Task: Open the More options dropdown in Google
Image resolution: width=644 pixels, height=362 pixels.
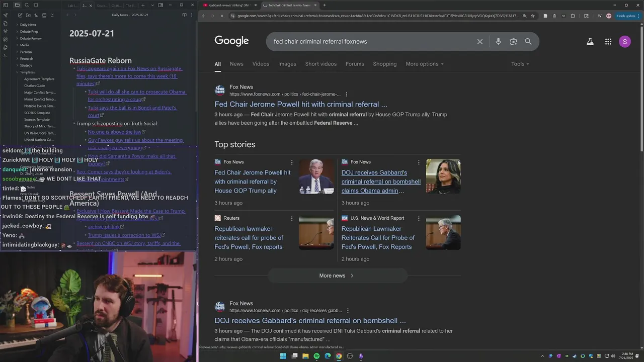Action: click(x=425, y=64)
